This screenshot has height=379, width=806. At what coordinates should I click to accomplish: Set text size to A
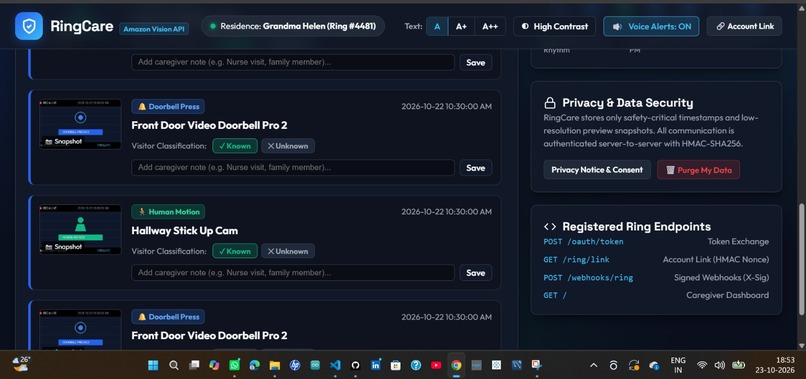(437, 26)
